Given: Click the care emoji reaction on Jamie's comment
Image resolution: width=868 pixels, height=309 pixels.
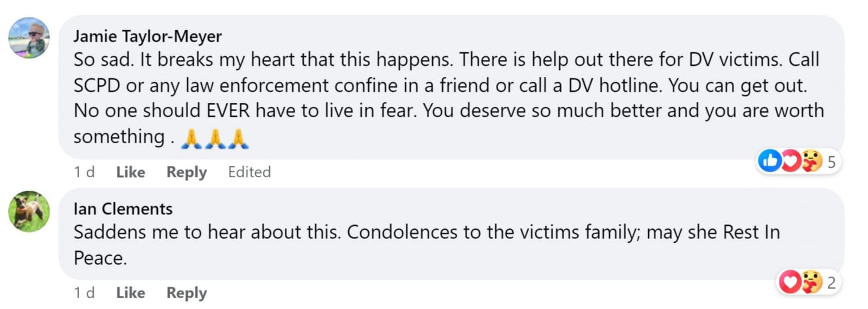Looking at the screenshot, I should pos(811,161).
